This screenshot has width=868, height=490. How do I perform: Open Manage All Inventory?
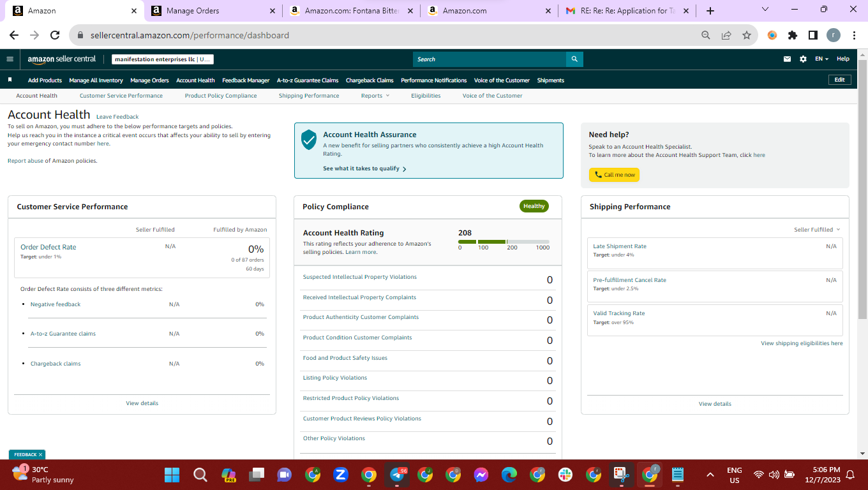(96, 80)
